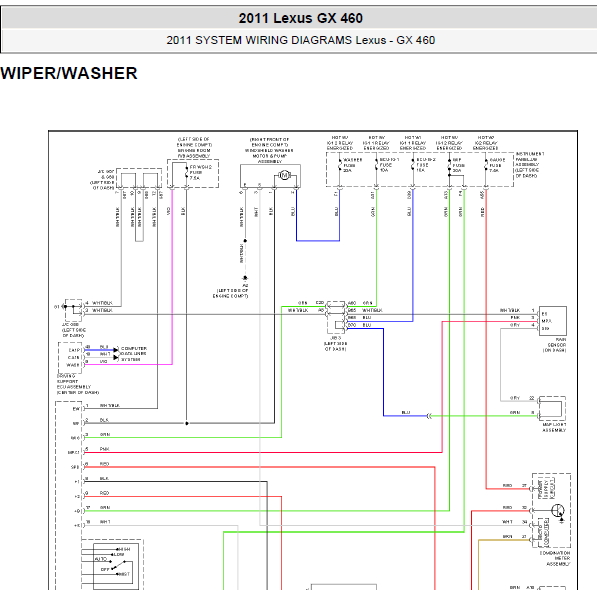
Task: Click the pin 4 WHT/BLK label at J/C
Action: 99,303
